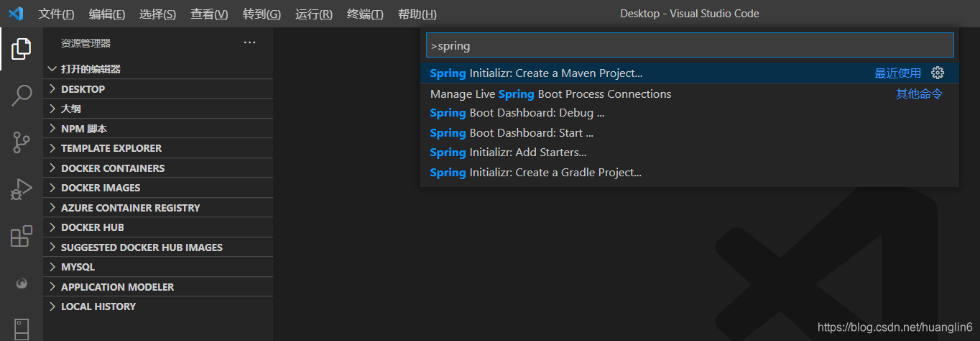
Task: Click the 资源管理器 panel title
Action: click(85, 43)
